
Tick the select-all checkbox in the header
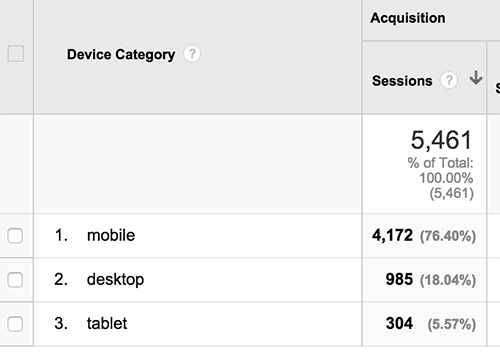(x=16, y=54)
